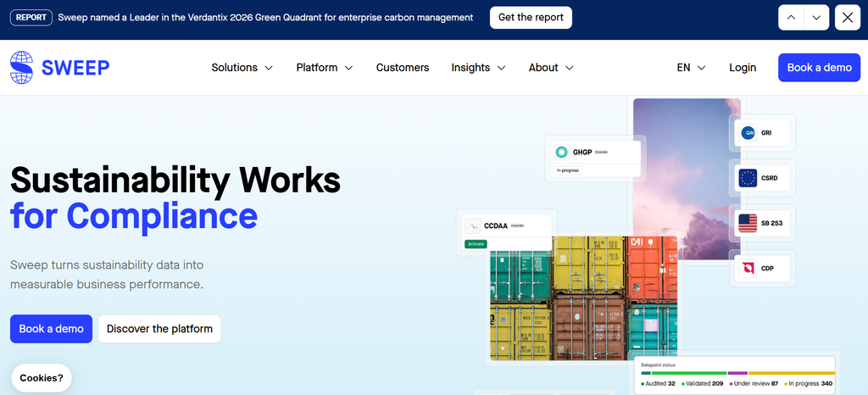
Task: Open the EN language selector
Action: tap(691, 68)
